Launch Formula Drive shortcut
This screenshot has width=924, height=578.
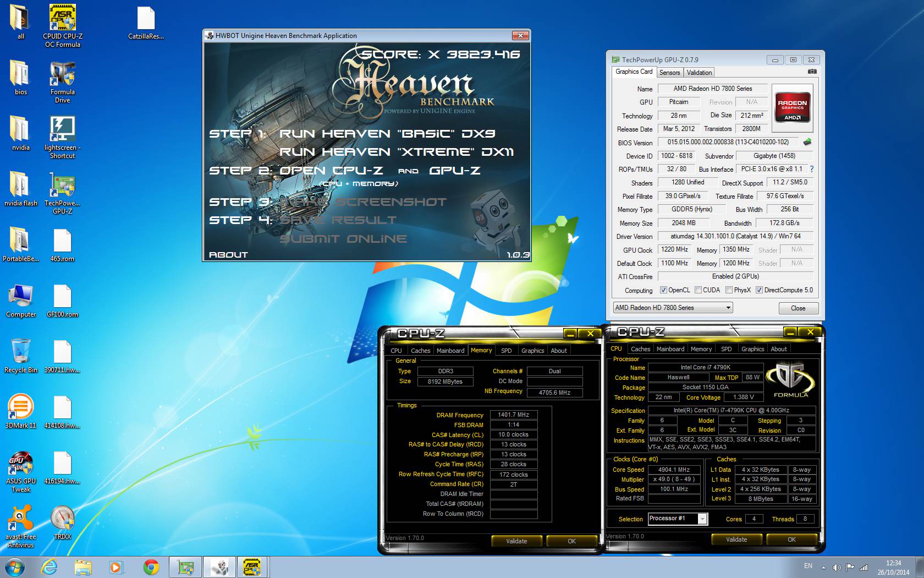62,81
